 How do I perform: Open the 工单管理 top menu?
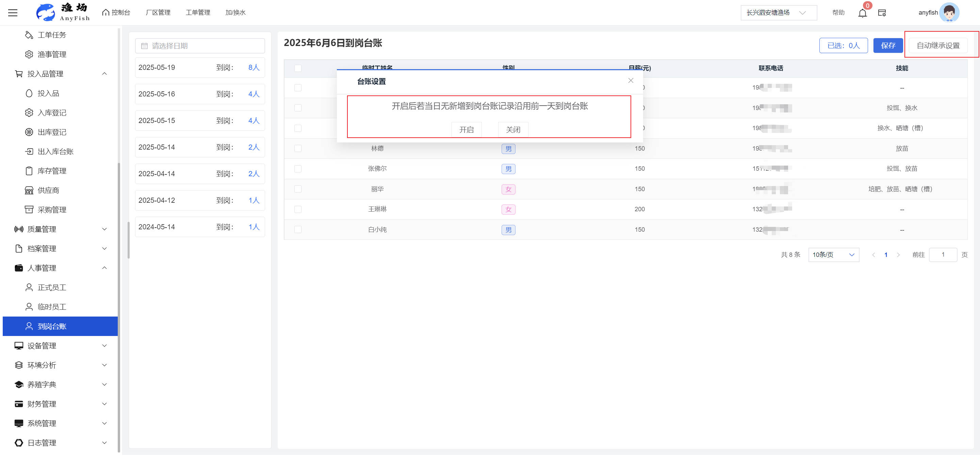coord(198,13)
